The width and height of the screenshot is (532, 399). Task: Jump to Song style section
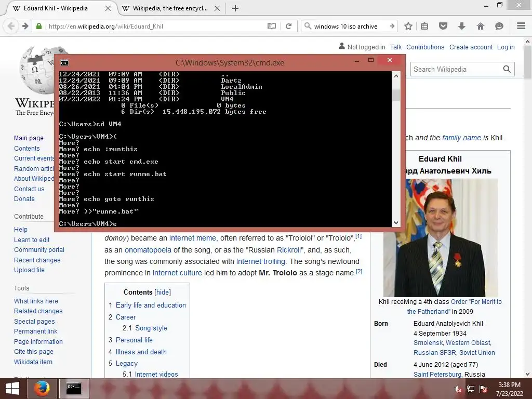tap(151, 328)
